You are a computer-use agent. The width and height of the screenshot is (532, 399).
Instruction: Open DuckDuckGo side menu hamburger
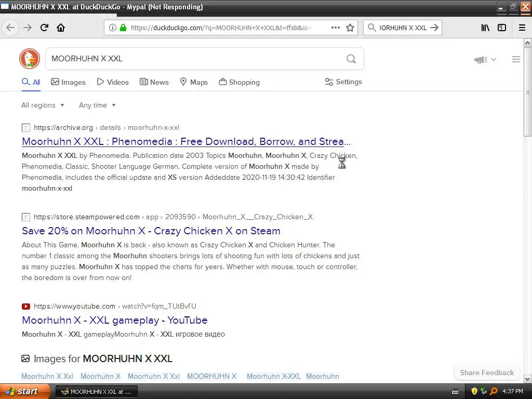point(516,59)
